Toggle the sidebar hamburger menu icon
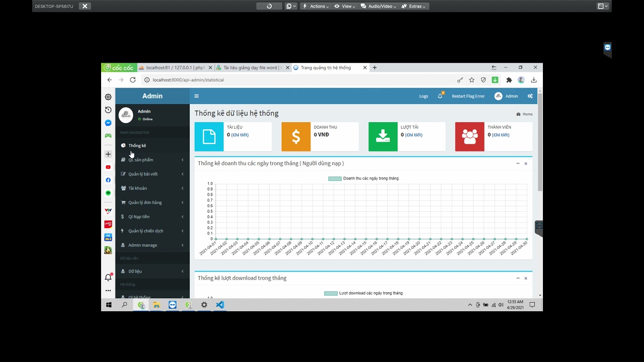Viewport: 644px width, 362px height. pyautogui.click(x=196, y=96)
